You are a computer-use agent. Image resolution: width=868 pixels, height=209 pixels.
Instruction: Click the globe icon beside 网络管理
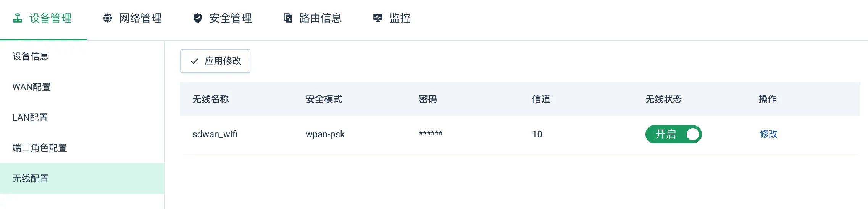(x=108, y=18)
